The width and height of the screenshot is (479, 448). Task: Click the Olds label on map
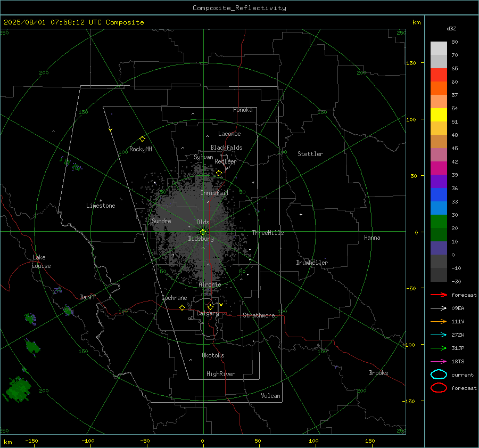coord(203,222)
